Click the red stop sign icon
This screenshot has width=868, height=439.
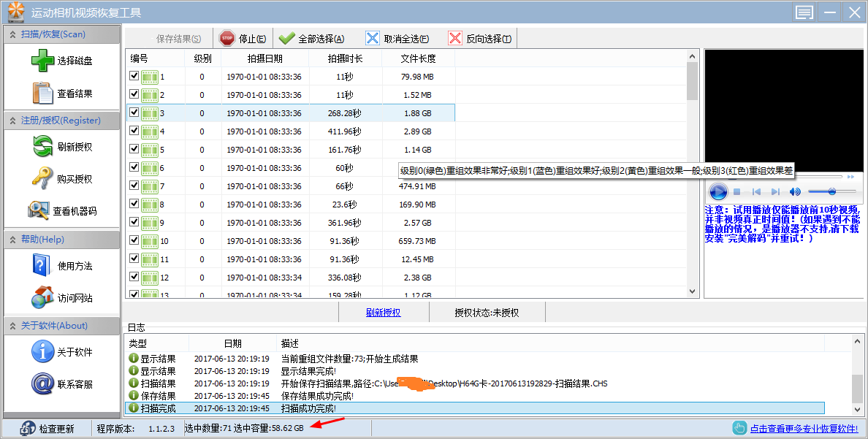227,38
